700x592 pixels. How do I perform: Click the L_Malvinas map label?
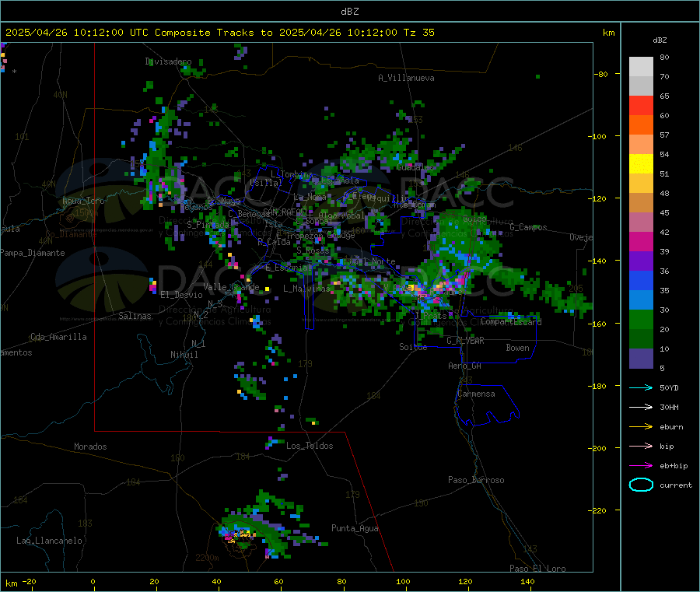[x=306, y=289]
